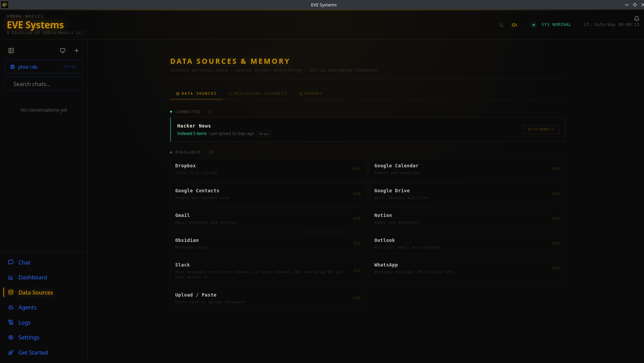
Task: Add the Dropbox data source
Action: (357, 169)
